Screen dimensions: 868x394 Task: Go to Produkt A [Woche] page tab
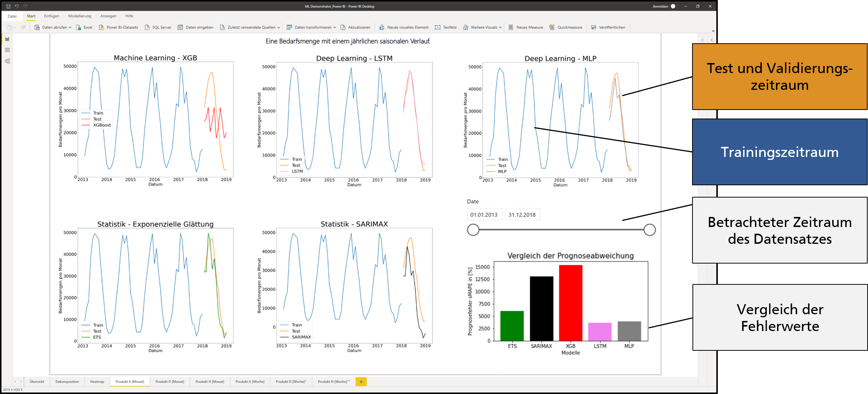coord(250,382)
